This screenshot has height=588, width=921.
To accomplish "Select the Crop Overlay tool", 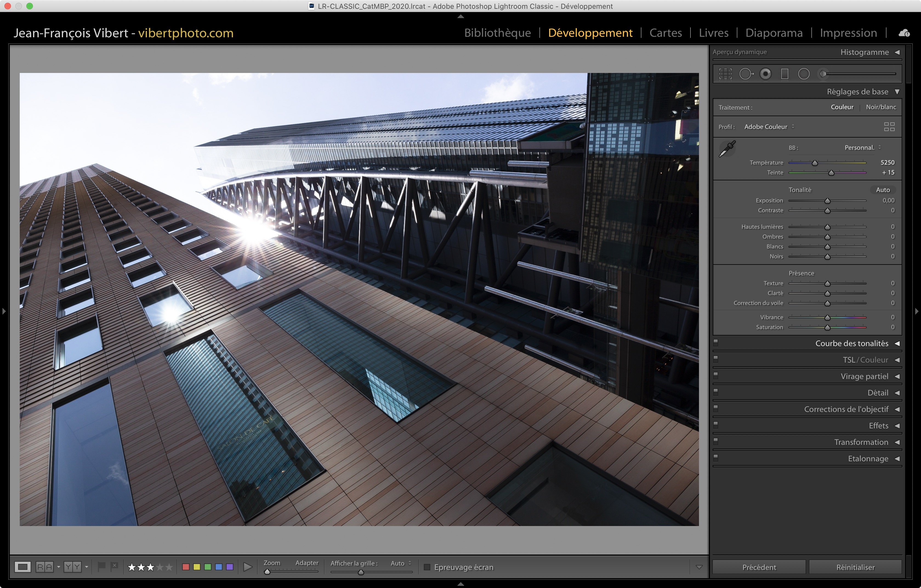I will click(725, 74).
